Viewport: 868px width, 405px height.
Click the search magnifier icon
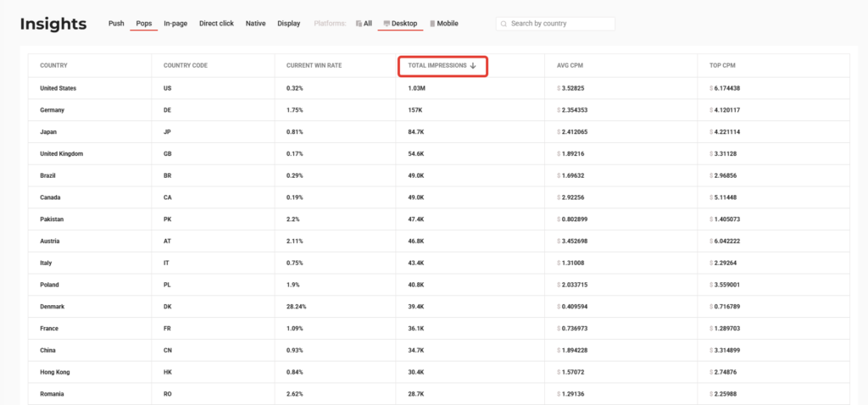click(504, 24)
